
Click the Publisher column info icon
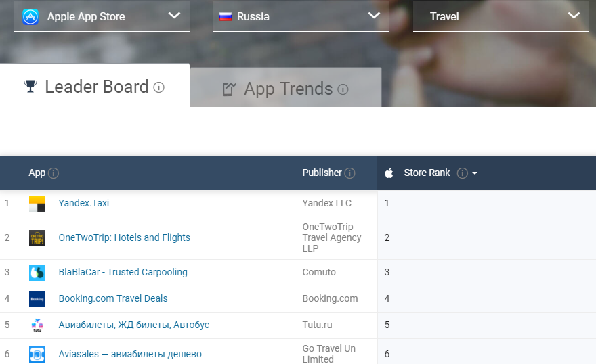point(349,173)
